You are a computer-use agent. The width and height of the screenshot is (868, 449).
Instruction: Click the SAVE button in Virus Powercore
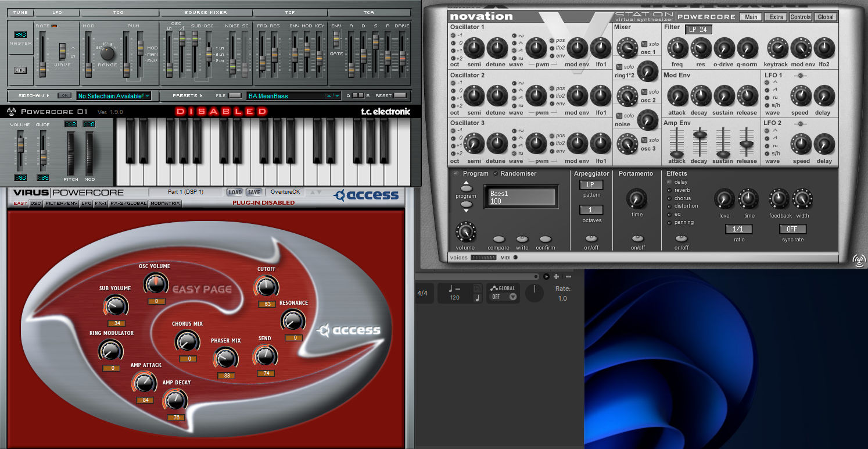point(254,192)
